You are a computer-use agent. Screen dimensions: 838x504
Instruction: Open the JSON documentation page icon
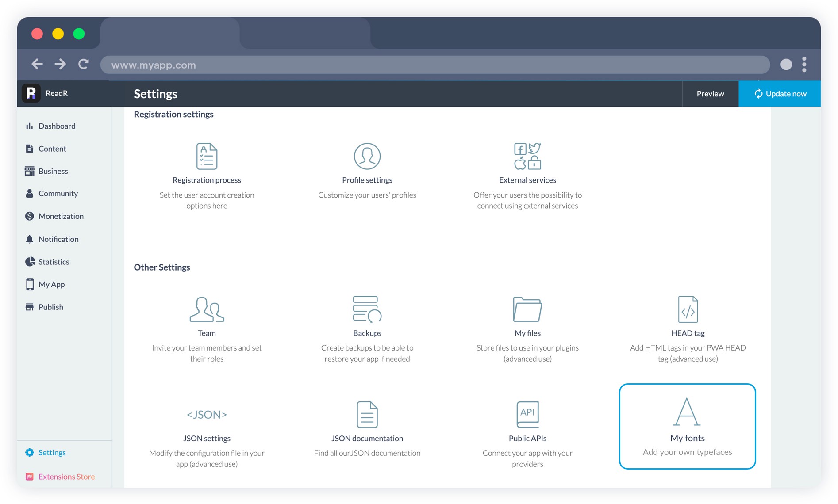[x=367, y=415]
